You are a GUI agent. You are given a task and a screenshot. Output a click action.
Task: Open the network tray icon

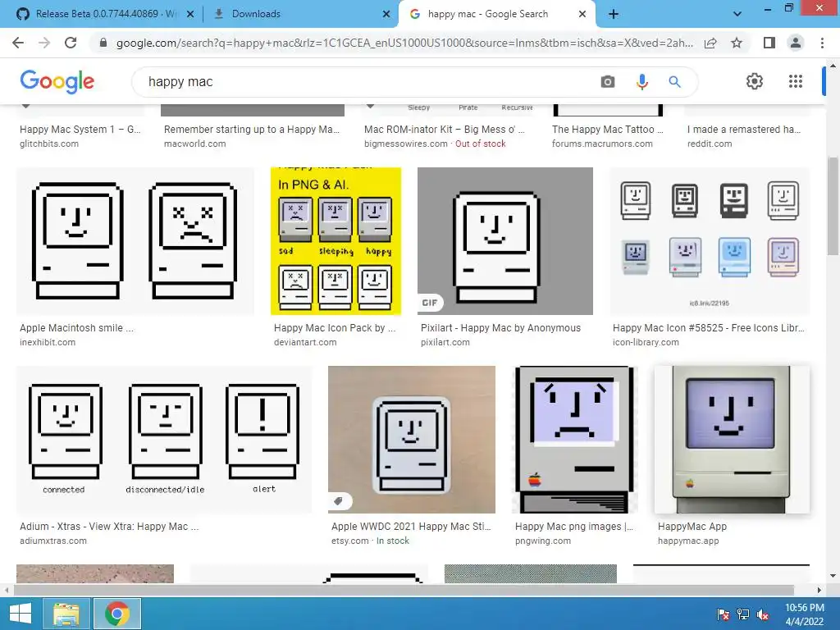(743, 614)
